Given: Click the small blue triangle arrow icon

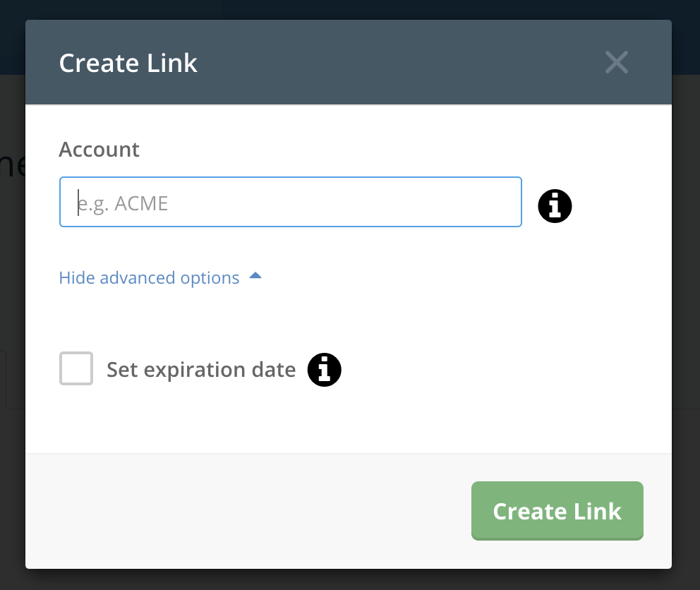Looking at the screenshot, I should click(255, 275).
